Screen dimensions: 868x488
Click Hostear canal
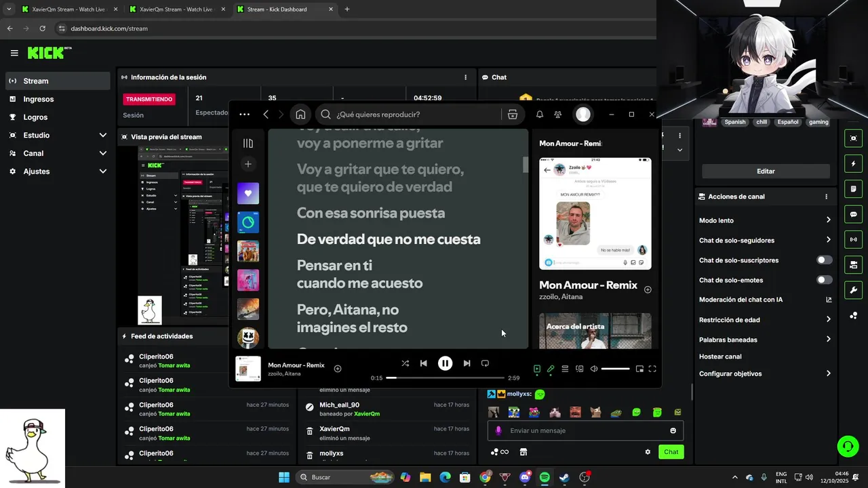point(720,357)
